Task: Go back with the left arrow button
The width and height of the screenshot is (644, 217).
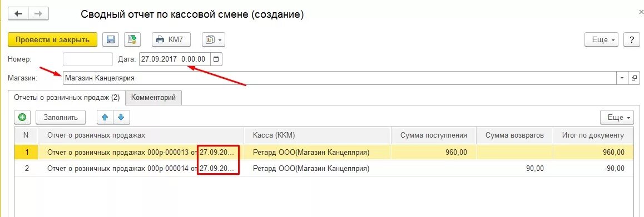Action: point(18,13)
